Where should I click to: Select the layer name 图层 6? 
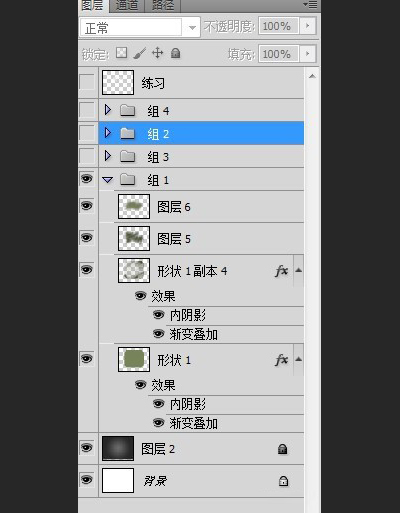pos(174,207)
